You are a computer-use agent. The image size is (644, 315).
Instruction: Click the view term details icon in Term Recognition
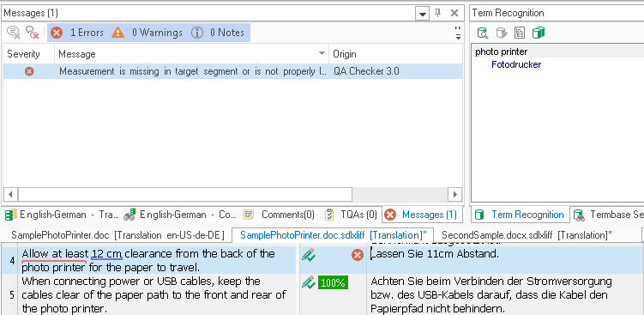point(482,33)
